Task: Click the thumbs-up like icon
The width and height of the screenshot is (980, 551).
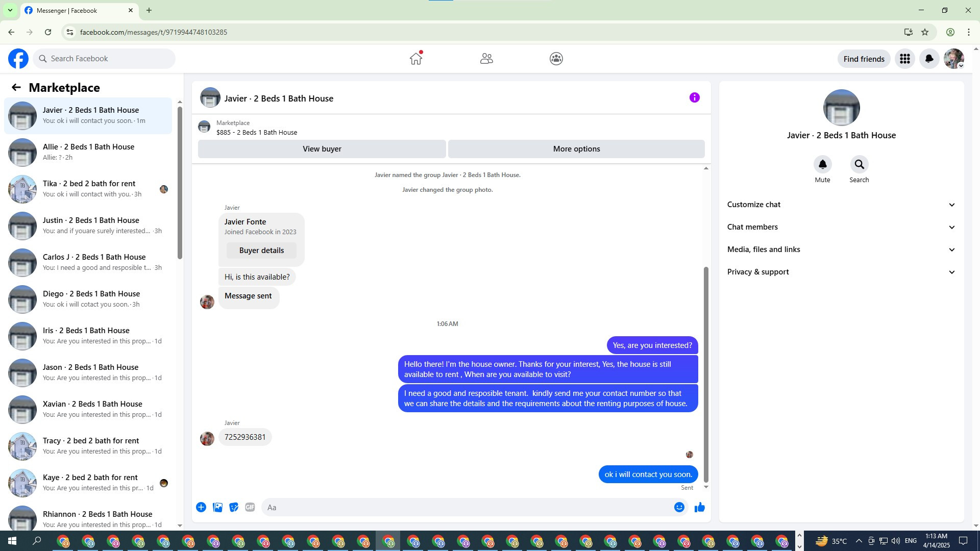Action: pyautogui.click(x=699, y=507)
